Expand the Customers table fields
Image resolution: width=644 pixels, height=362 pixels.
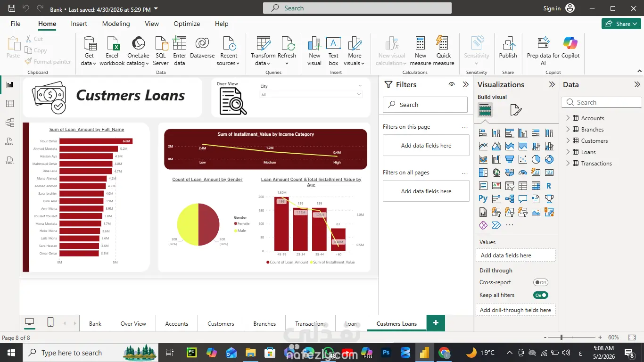click(x=568, y=141)
